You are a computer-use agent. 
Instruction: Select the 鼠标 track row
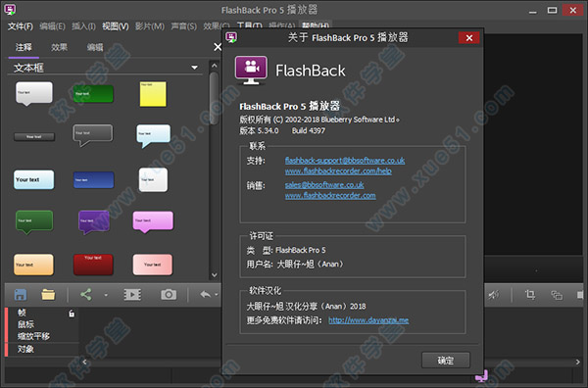(42, 324)
